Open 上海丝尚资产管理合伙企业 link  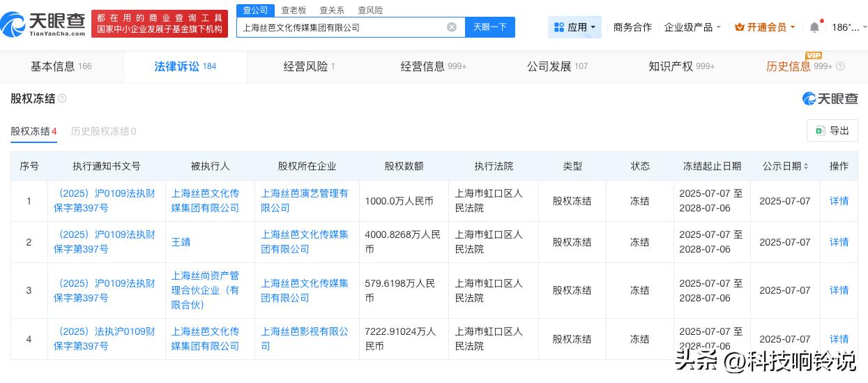point(206,290)
